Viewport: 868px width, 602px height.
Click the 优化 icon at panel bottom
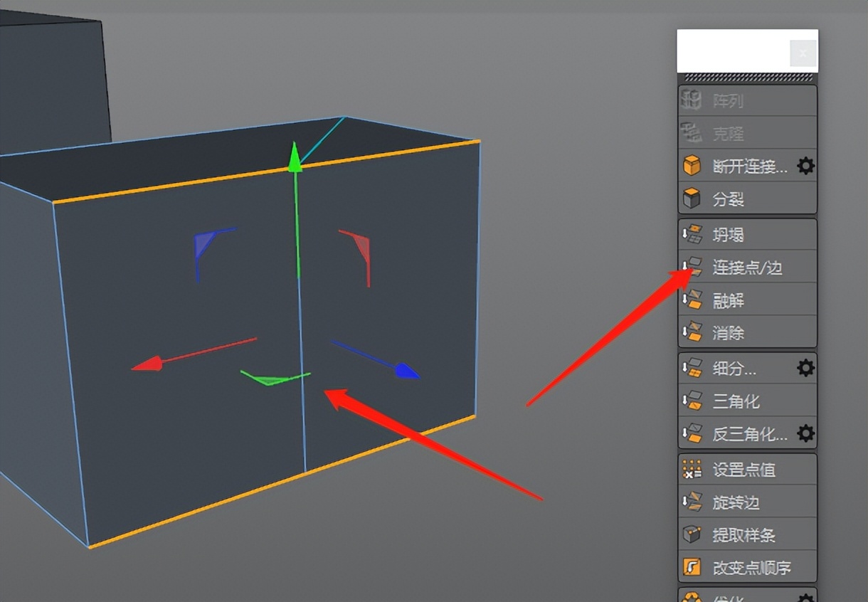coord(691,596)
